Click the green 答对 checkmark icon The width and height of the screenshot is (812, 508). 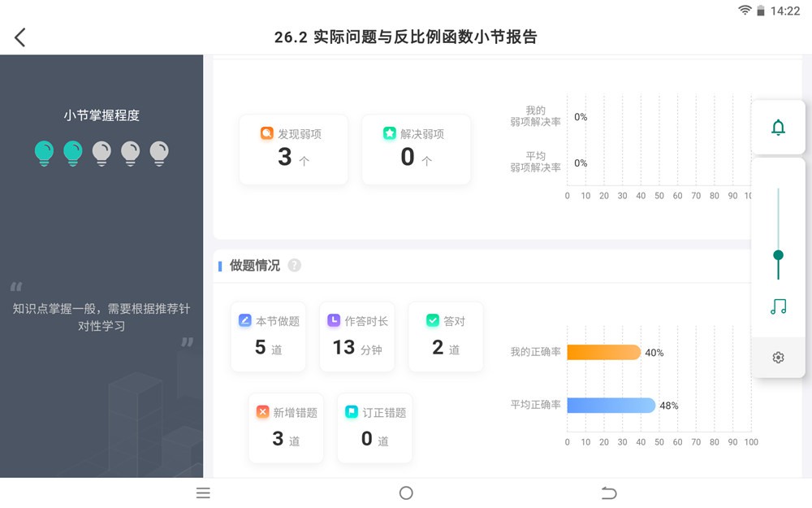coord(431,320)
